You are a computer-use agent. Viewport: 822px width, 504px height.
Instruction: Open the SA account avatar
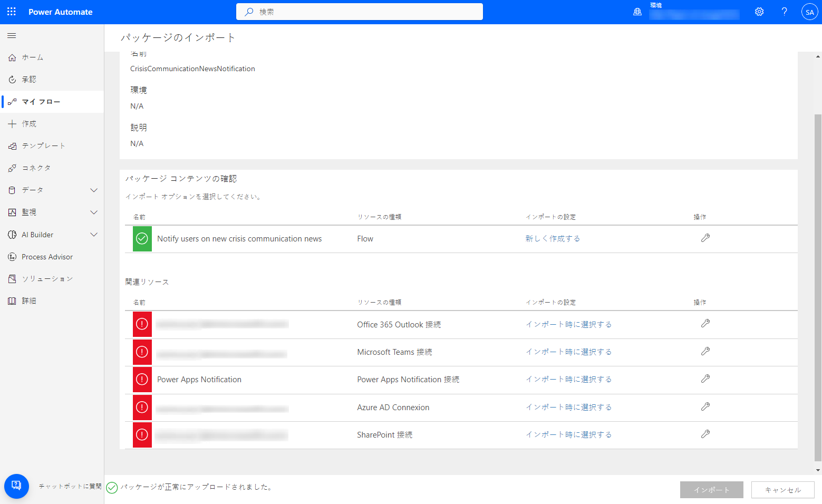(x=809, y=12)
